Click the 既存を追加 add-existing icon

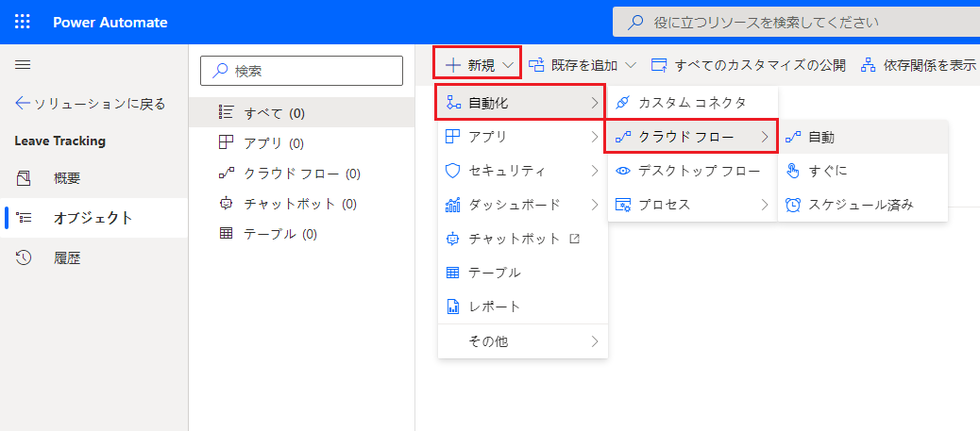[x=536, y=65]
